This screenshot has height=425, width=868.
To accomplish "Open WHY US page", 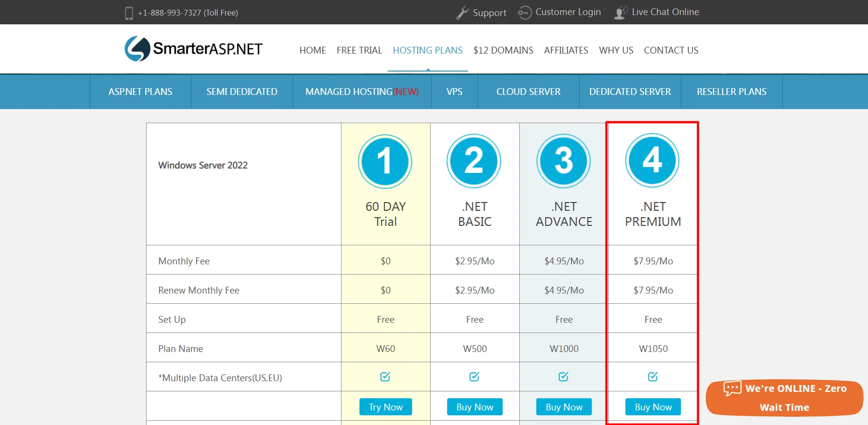I will 616,50.
